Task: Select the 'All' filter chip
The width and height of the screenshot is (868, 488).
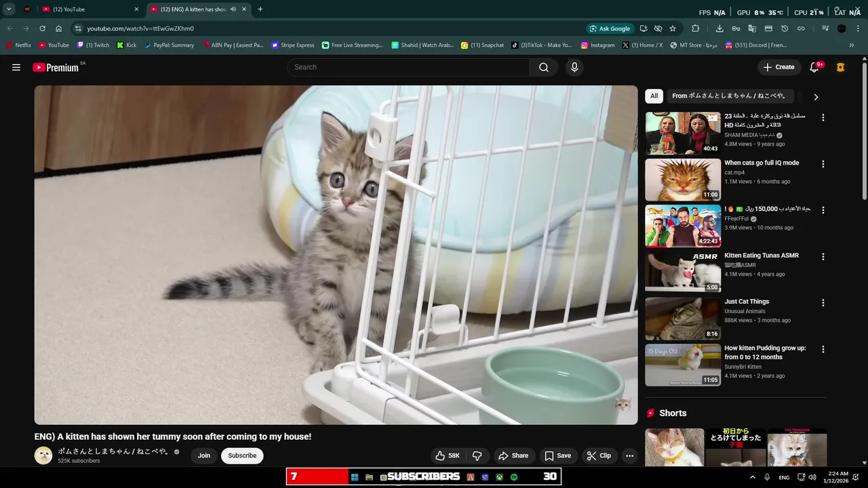Action: 654,96
